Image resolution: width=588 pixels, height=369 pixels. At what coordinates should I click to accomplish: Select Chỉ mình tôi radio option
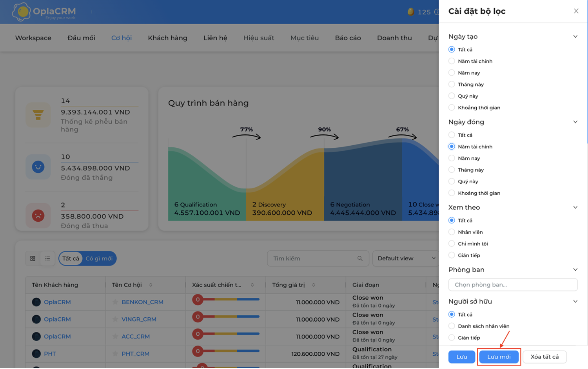452,244
